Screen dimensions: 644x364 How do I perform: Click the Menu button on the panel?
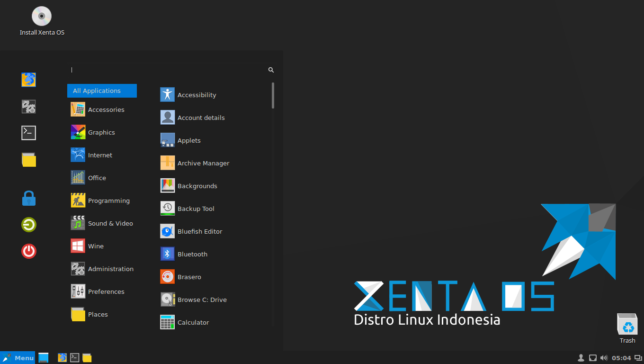tap(18, 358)
